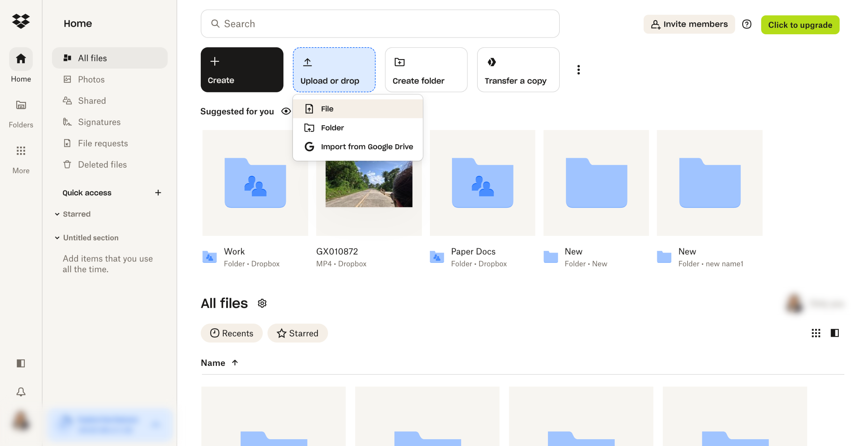This screenshot has height=446, width=868.
Task: Sort by Name column arrow
Action: 235,363
